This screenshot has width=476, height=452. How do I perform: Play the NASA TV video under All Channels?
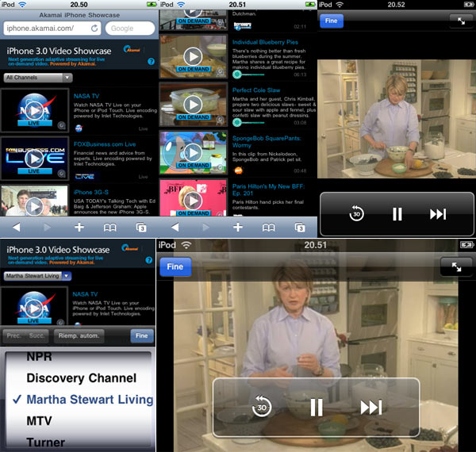tap(33, 109)
